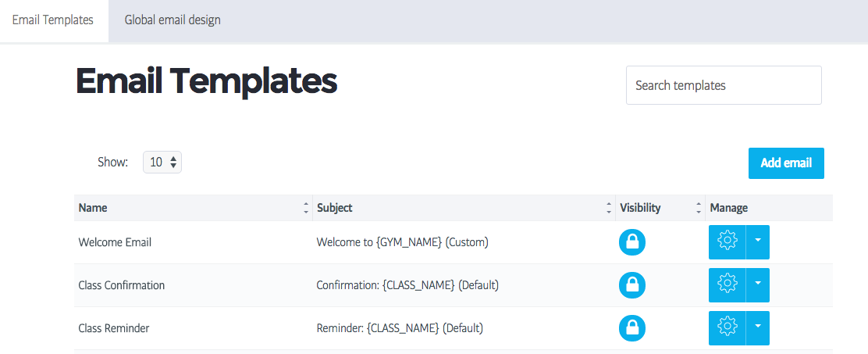Sort by the Name column sort arrows
Viewport: 868px width, 354px height.
coord(305,208)
